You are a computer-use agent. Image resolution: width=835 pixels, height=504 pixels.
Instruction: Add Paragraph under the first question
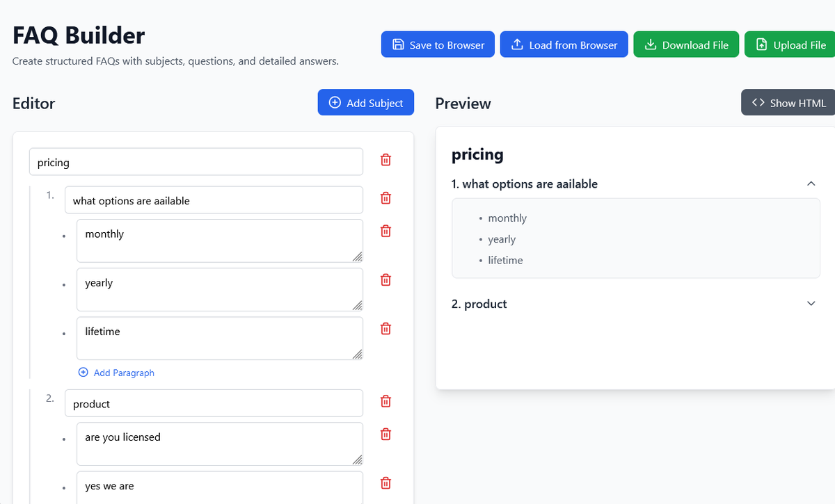tap(116, 373)
